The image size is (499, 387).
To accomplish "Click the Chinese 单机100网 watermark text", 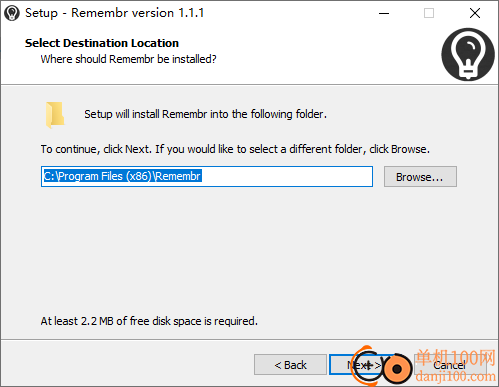I will pyautogui.click(x=455, y=358).
